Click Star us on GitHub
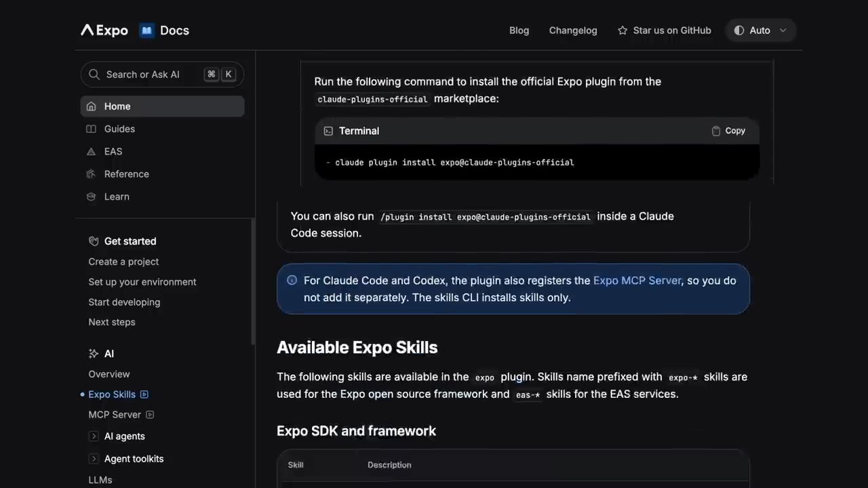This screenshot has height=488, width=868. pyautogui.click(x=664, y=30)
